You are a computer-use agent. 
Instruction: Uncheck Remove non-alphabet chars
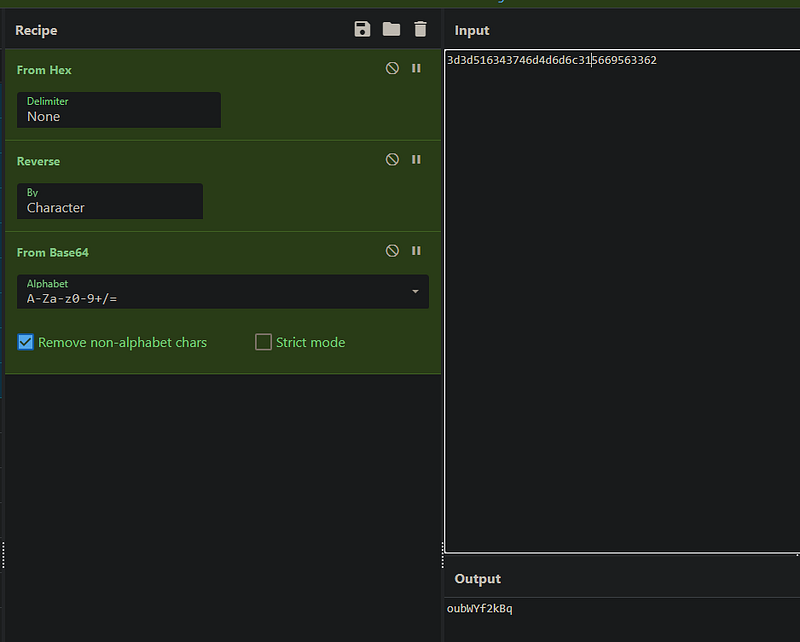click(x=26, y=342)
